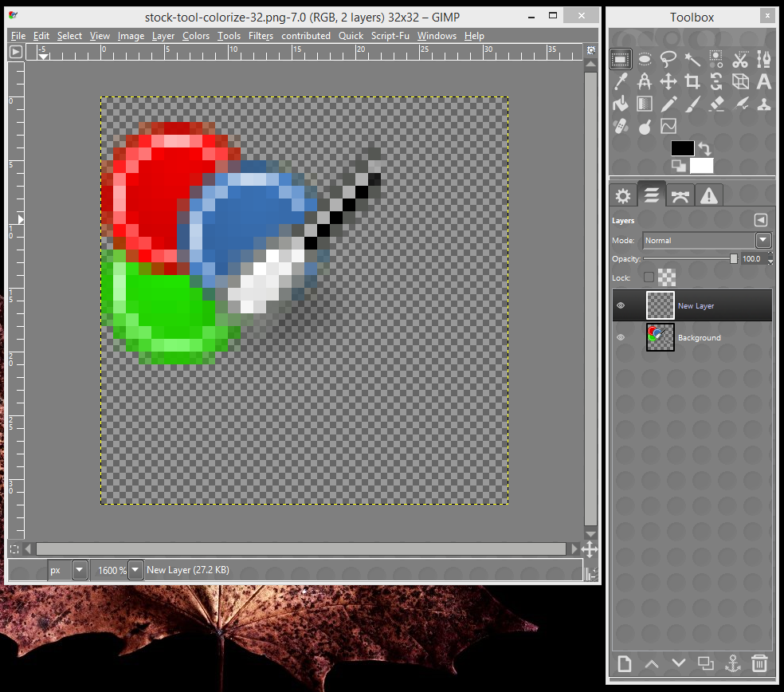Swap foreground and background colors
784x692 pixels.
705,148
